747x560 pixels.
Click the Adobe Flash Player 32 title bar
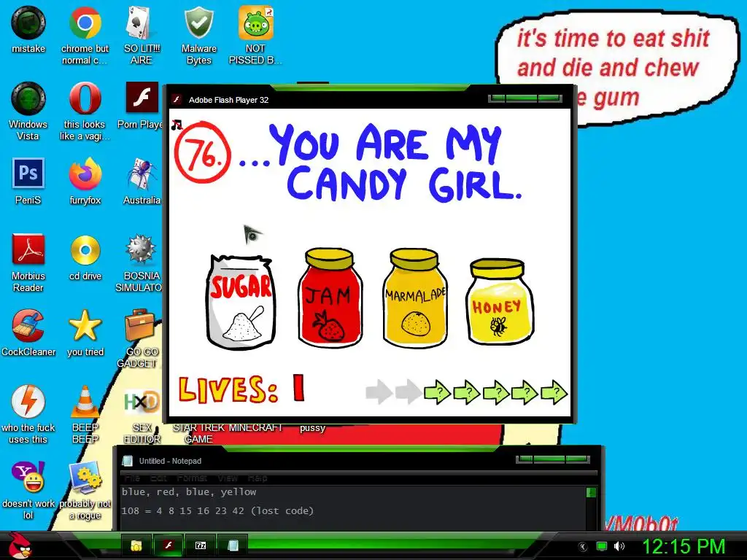pyautogui.click(x=329, y=99)
